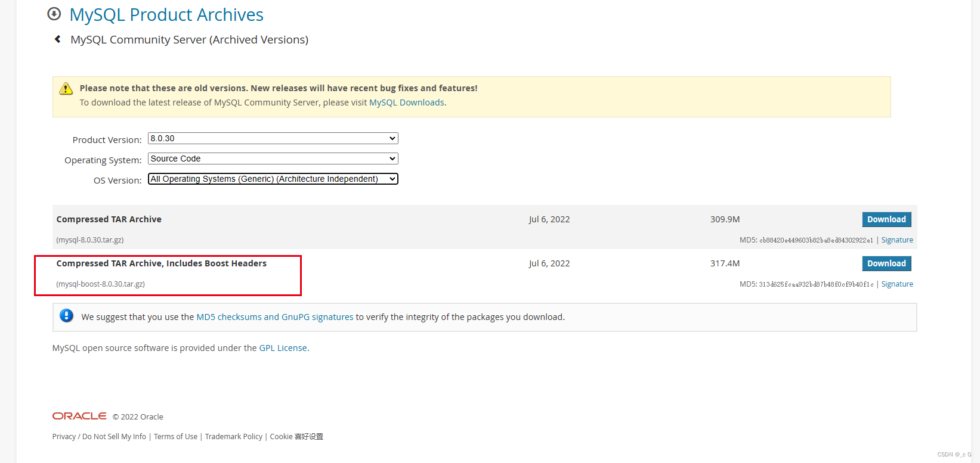Click the Oracle logo in footer

79,416
